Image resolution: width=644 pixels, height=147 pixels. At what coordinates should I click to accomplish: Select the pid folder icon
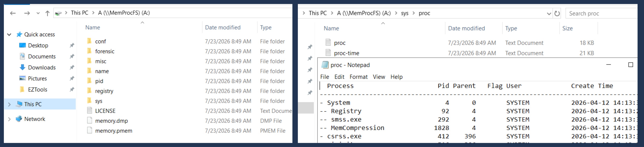[x=89, y=81]
